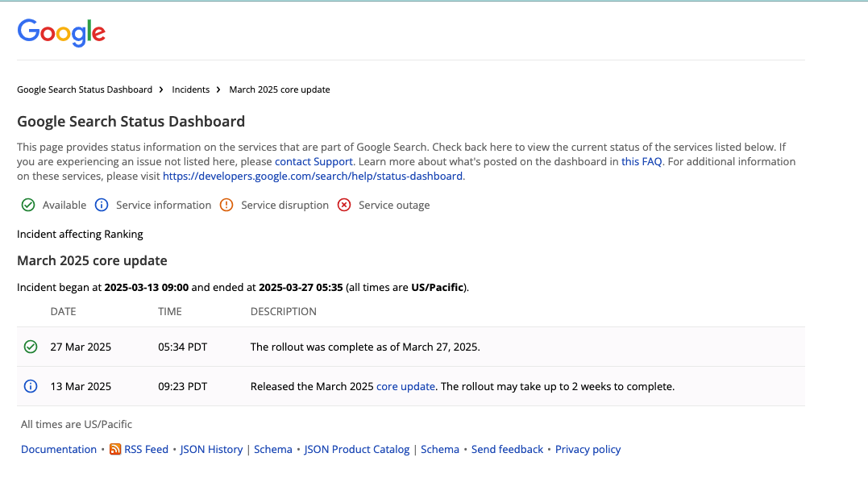Image resolution: width=868 pixels, height=478 pixels.
Task: Click the '09:23 PDT' time cell
Action: click(x=183, y=387)
